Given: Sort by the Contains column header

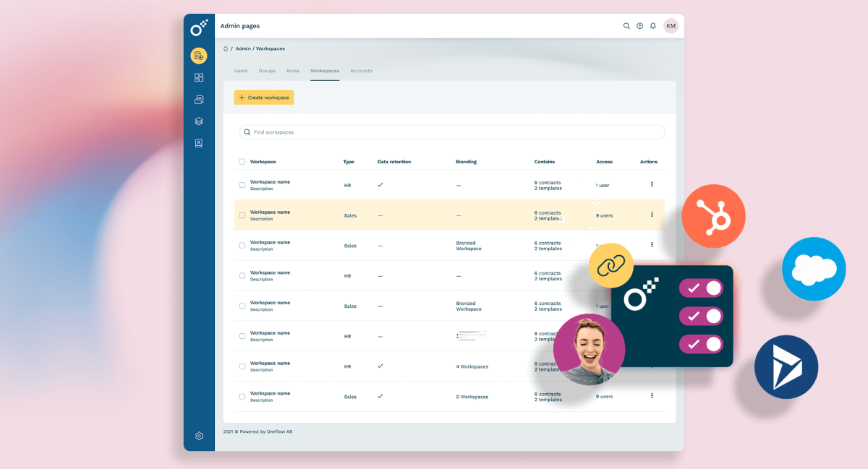Looking at the screenshot, I should [545, 162].
